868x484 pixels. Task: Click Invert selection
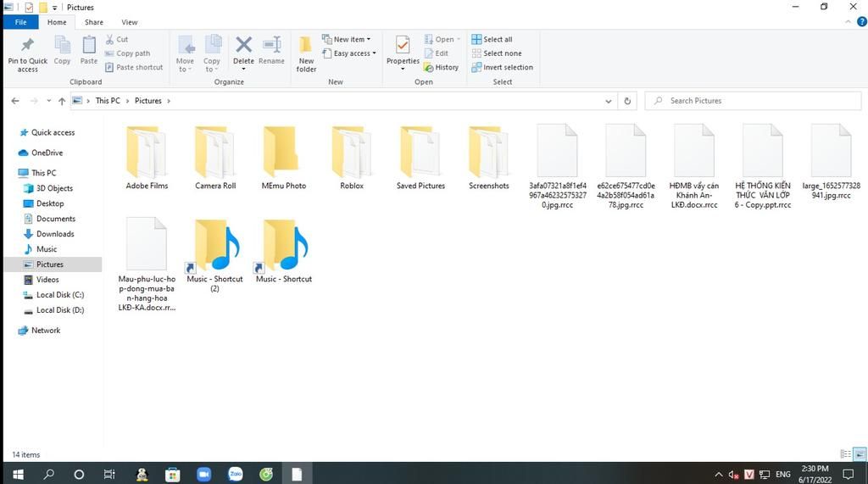click(x=502, y=67)
